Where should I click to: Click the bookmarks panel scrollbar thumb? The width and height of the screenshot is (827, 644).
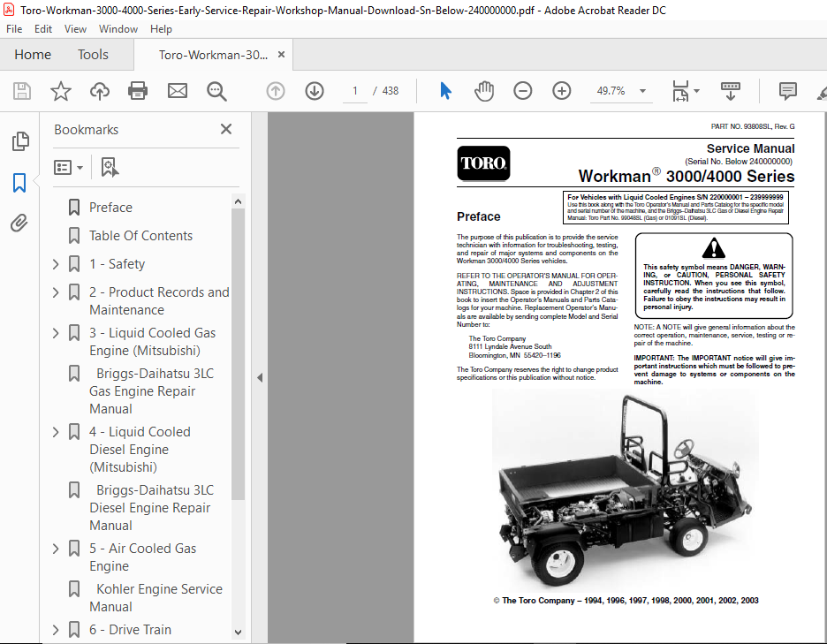coord(238,354)
